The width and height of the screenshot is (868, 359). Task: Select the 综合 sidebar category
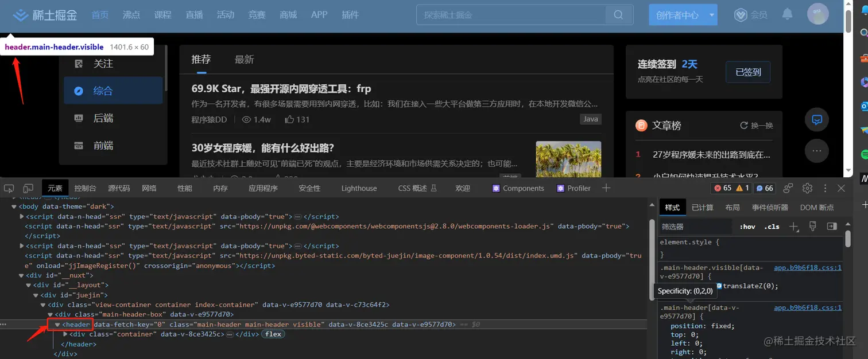click(113, 91)
